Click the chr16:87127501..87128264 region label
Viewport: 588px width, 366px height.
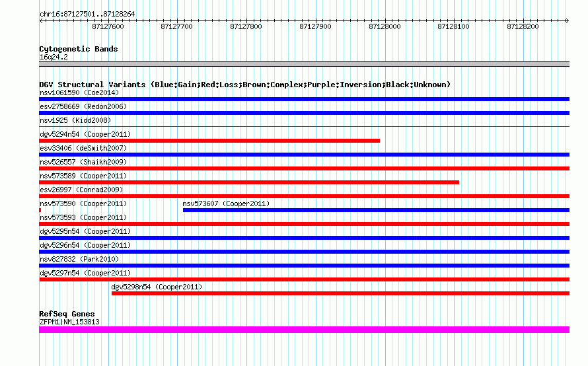(87, 14)
